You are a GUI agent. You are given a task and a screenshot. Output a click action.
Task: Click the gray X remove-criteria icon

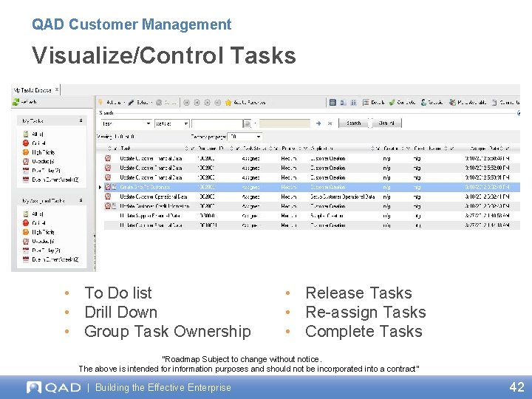(330, 123)
